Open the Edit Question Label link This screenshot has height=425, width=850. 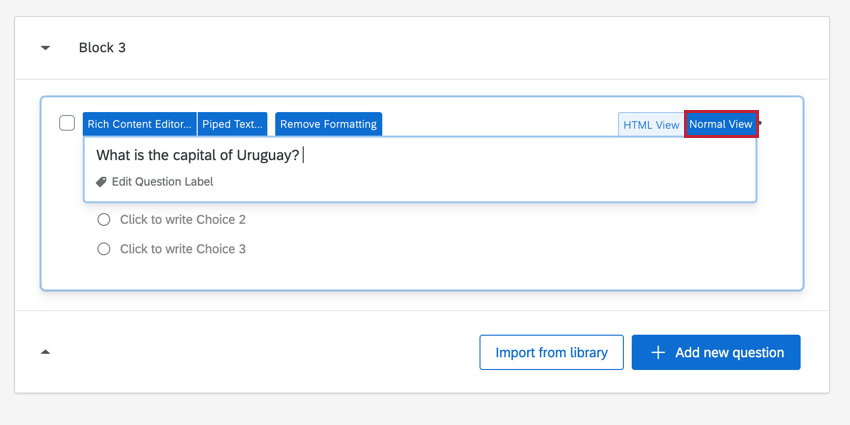[x=162, y=182]
